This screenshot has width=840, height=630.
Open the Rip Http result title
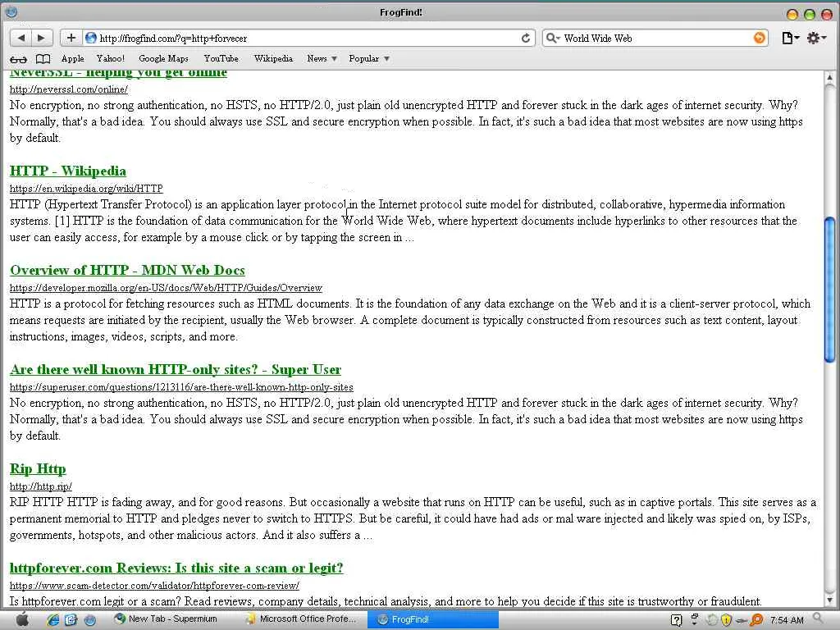[38, 468]
